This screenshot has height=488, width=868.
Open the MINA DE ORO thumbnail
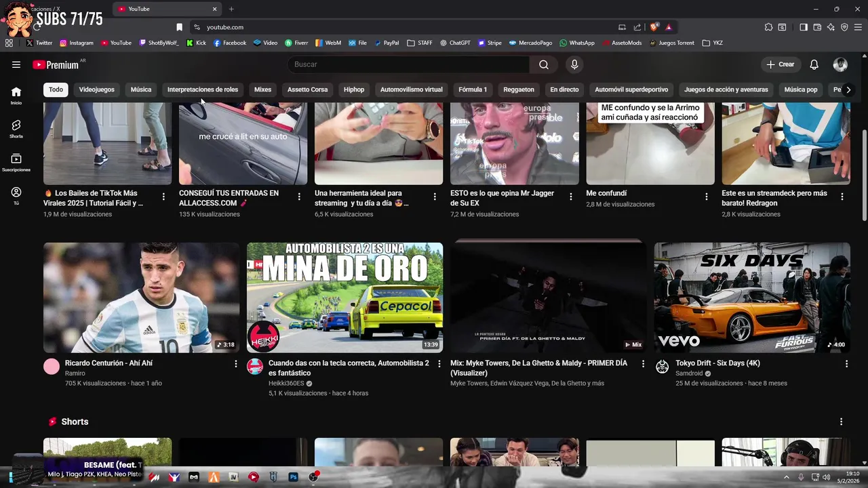click(x=344, y=298)
